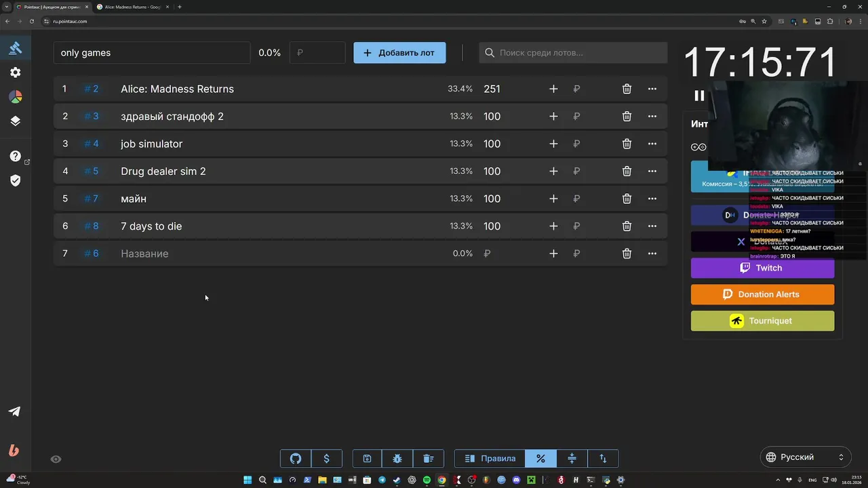Open the Telegram paper plane icon
The height and width of the screenshot is (488, 868).
coord(14,411)
